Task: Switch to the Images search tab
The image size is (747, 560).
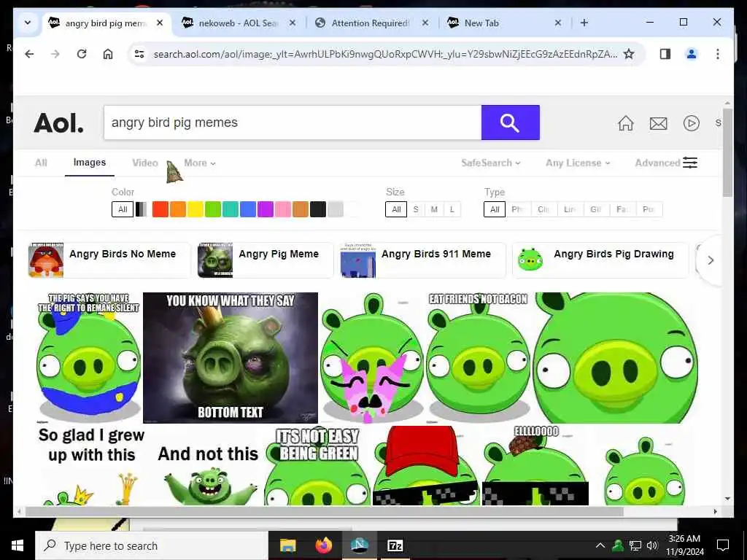Action: pyautogui.click(x=90, y=163)
